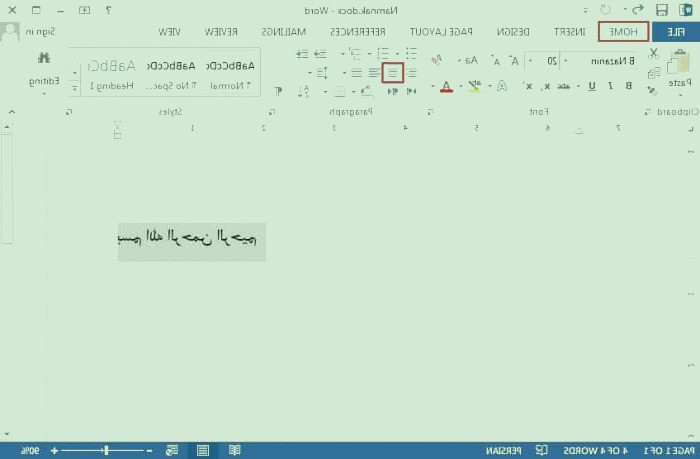The height and width of the screenshot is (459, 700).
Task: Open Editing binoculars icon
Action: 43,68
